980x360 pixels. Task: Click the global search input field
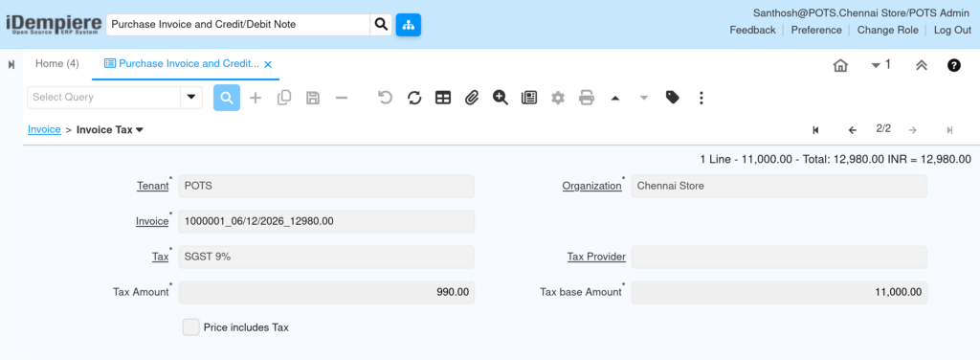(238, 25)
